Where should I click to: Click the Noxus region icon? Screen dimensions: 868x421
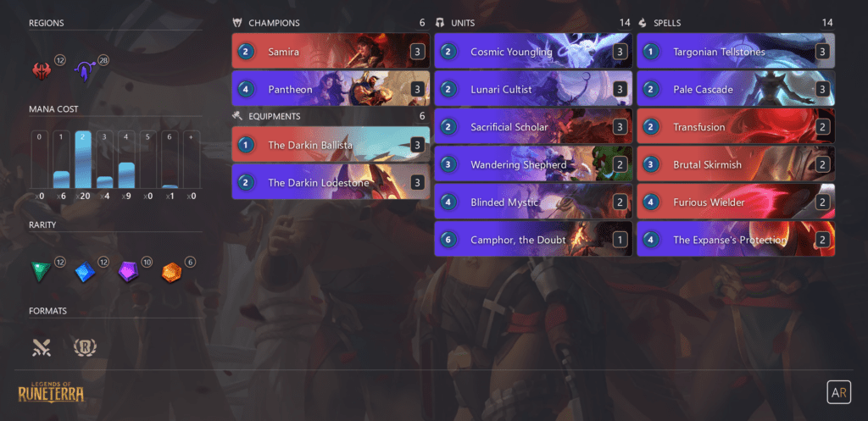[42, 71]
